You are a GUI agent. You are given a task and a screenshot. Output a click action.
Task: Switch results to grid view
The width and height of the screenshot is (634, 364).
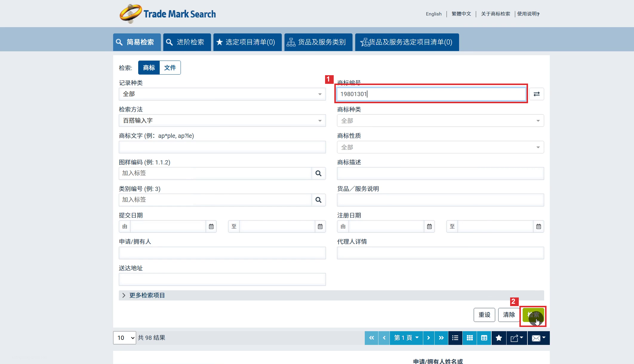tap(470, 338)
